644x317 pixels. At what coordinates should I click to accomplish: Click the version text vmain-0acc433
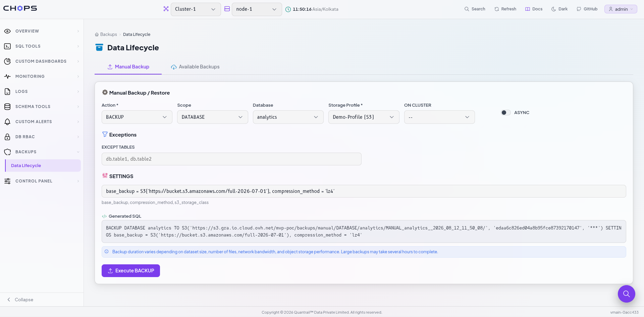point(624,312)
